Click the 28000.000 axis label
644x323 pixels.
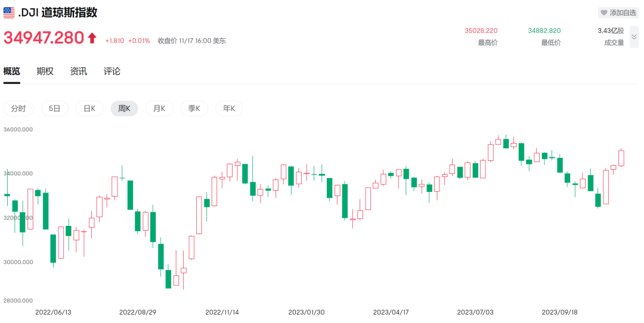(x=18, y=300)
